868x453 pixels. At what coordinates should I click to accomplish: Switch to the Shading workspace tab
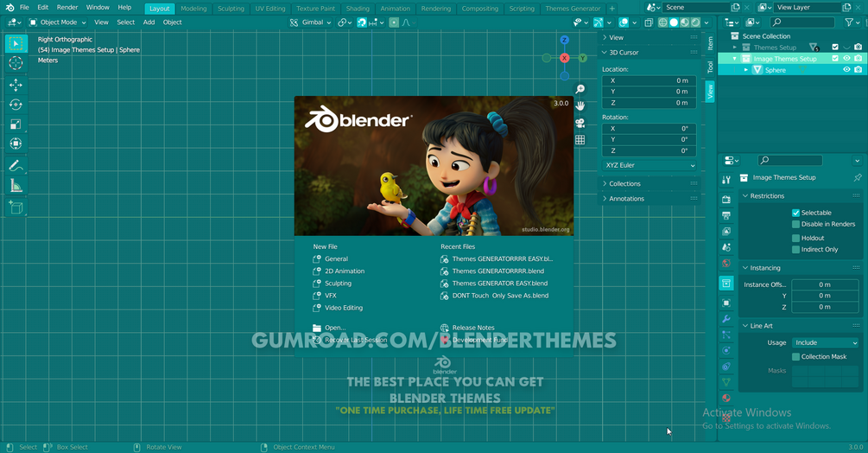pyautogui.click(x=358, y=9)
